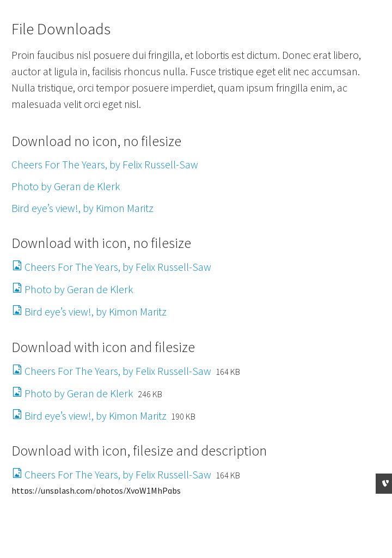Open first icon-less 'Cheers For The Years' link
This screenshot has width=392, height=558.
point(105,165)
